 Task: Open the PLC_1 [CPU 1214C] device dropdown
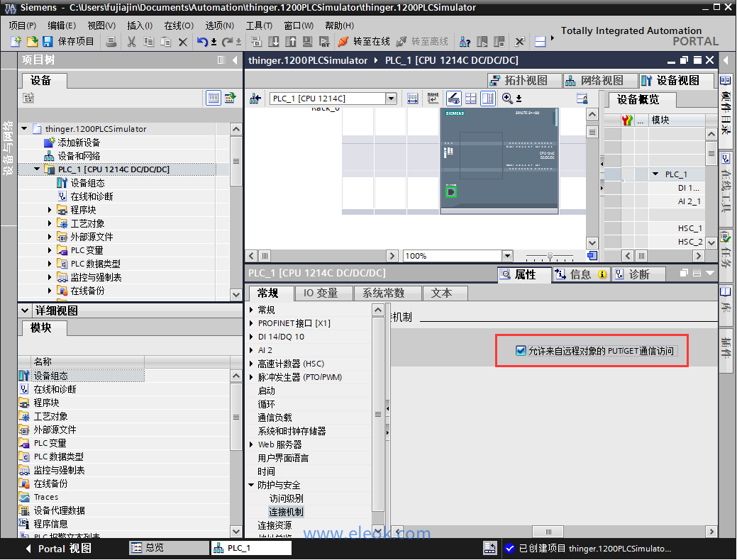[x=391, y=99]
